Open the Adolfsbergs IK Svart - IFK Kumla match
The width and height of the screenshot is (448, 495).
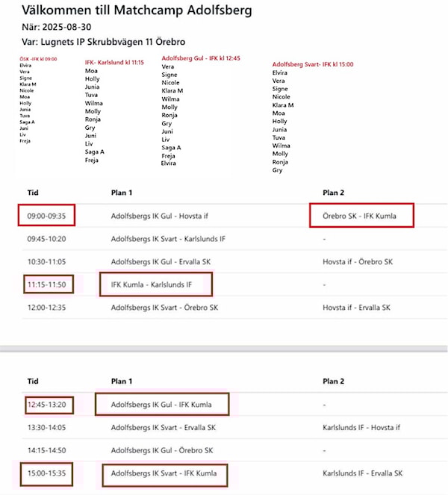[x=164, y=473]
